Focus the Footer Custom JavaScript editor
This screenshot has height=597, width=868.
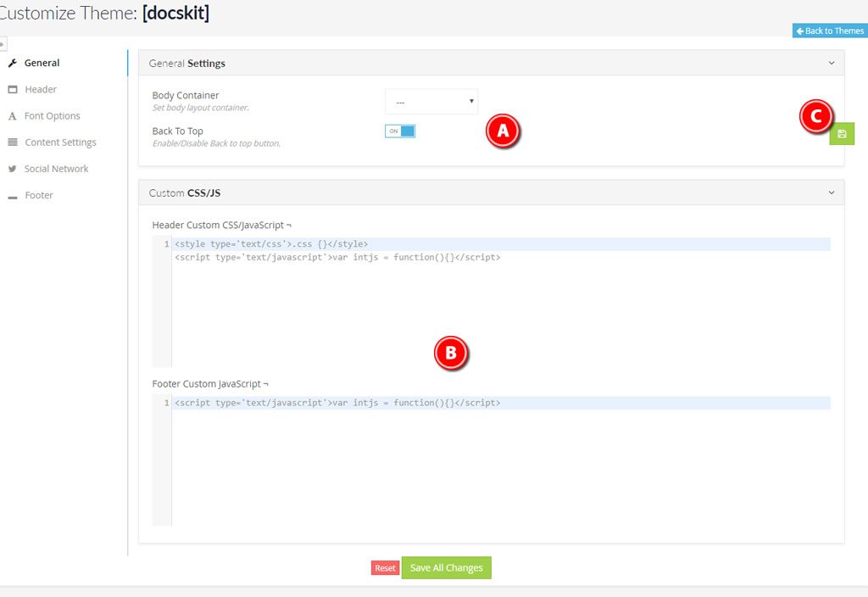click(492, 460)
